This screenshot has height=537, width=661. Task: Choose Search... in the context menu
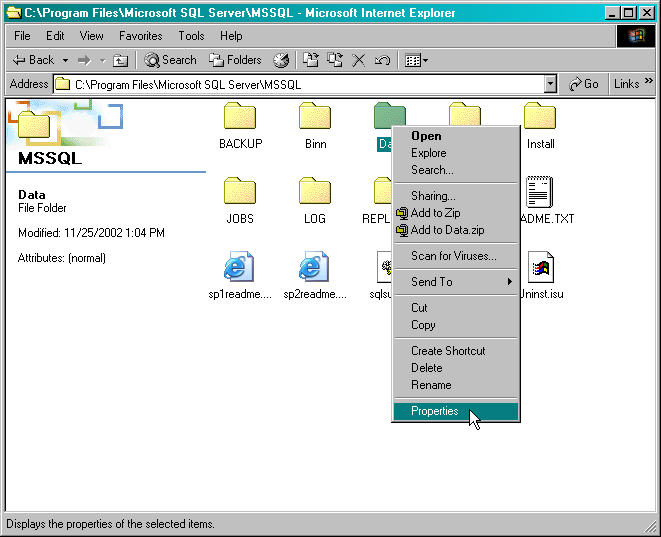[x=455, y=170]
